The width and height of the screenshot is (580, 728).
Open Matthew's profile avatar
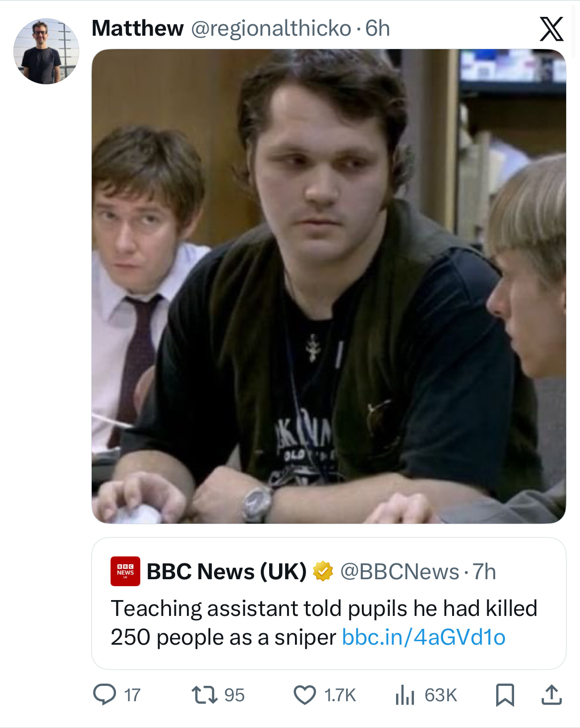pos(46,52)
